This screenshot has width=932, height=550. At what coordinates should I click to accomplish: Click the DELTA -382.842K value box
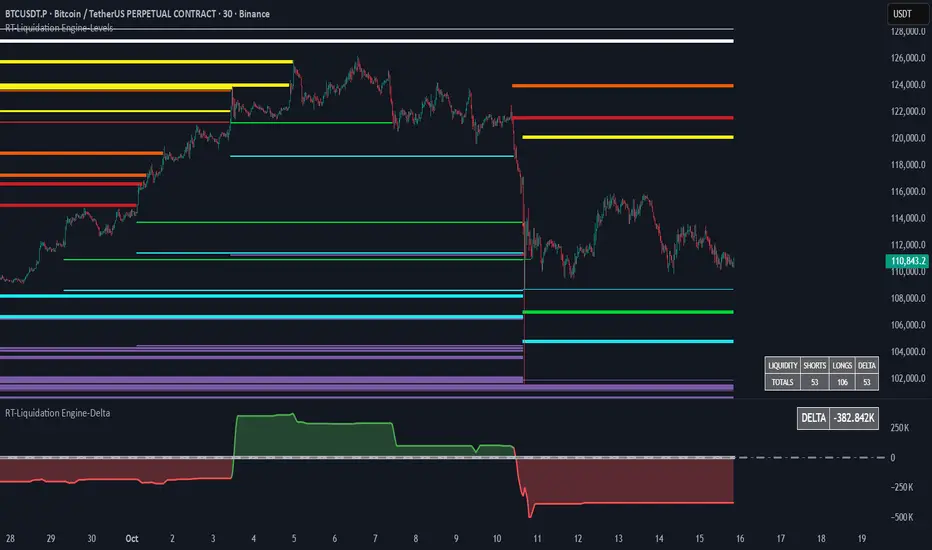tap(837, 418)
